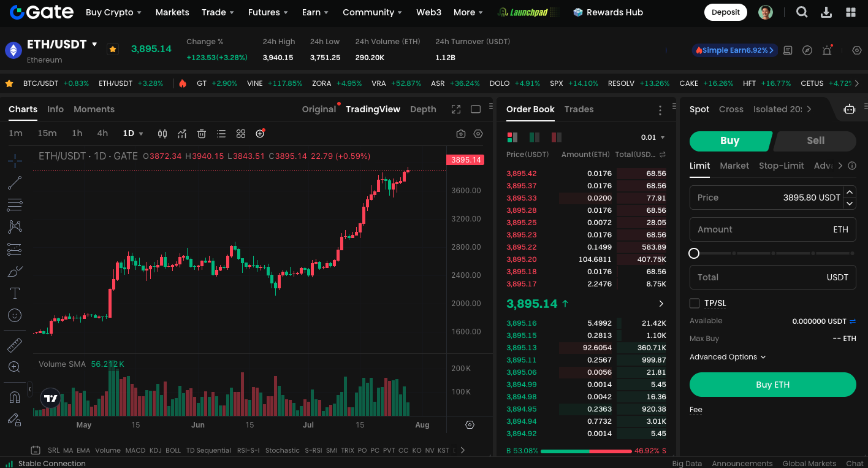
Task: Click the Fee link
Action: tap(696, 410)
